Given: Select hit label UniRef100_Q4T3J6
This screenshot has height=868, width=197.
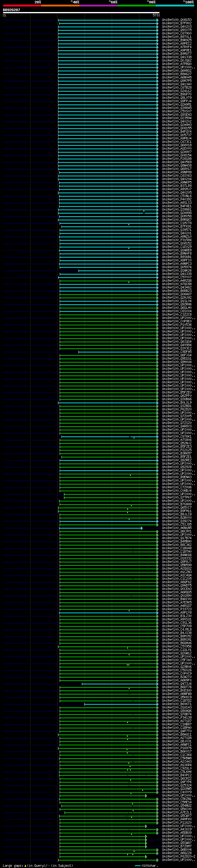Looking at the screenshot, I should 177,684.
